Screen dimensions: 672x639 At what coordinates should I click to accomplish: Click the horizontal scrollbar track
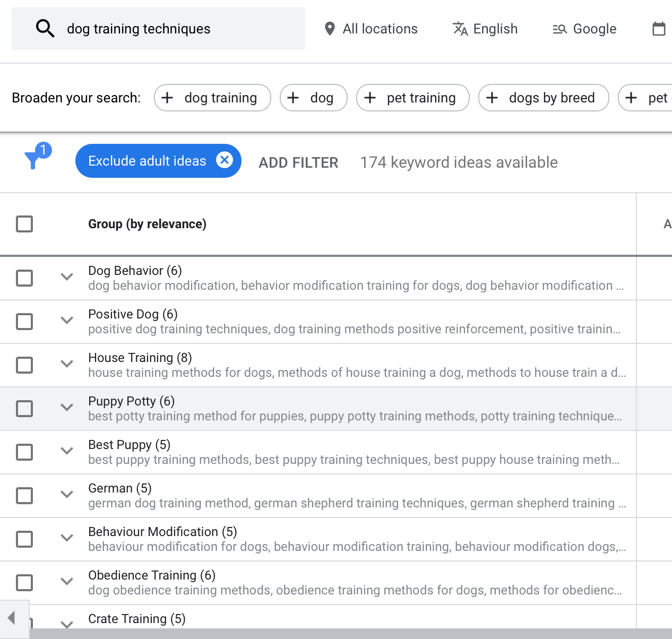click(350, 634)
